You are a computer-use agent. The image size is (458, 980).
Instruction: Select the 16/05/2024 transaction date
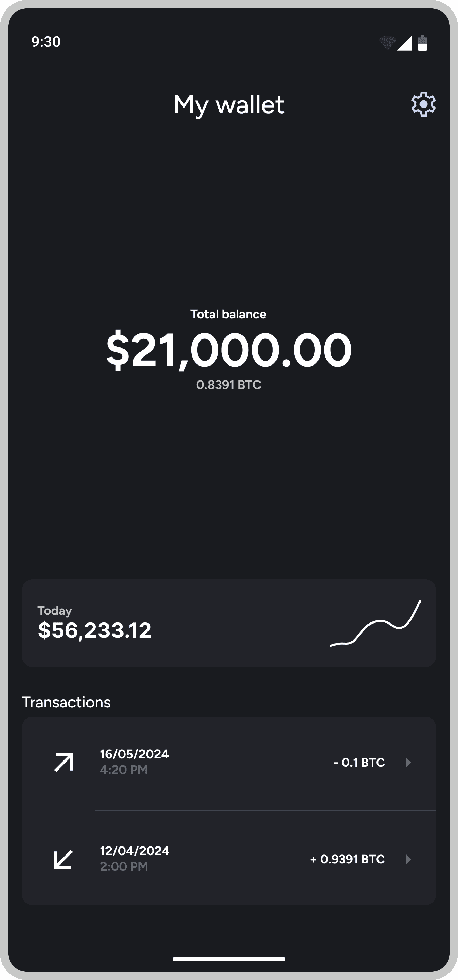134,754
